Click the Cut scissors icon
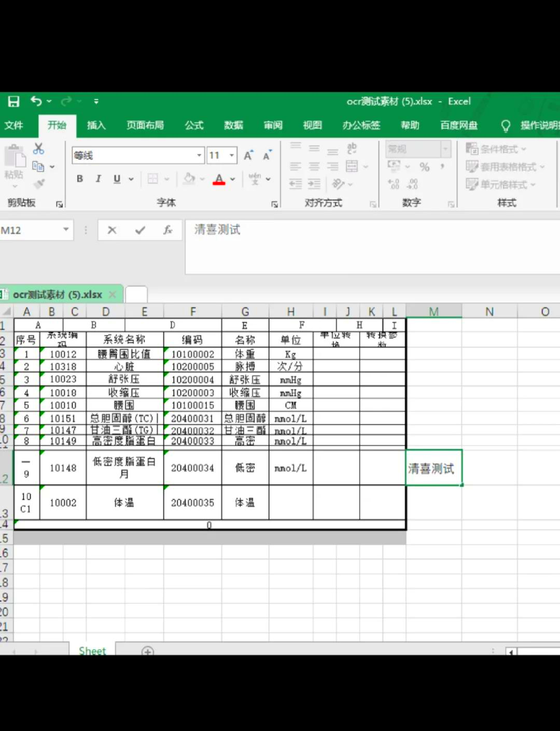This screenshot has width=560, height=731. 38,149
